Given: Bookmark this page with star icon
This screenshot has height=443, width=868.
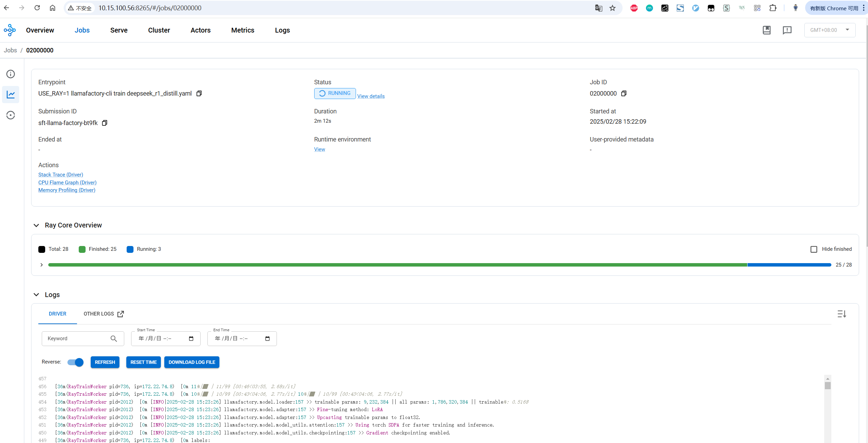Looking at the screenshot, I should (x=612, y=8).
